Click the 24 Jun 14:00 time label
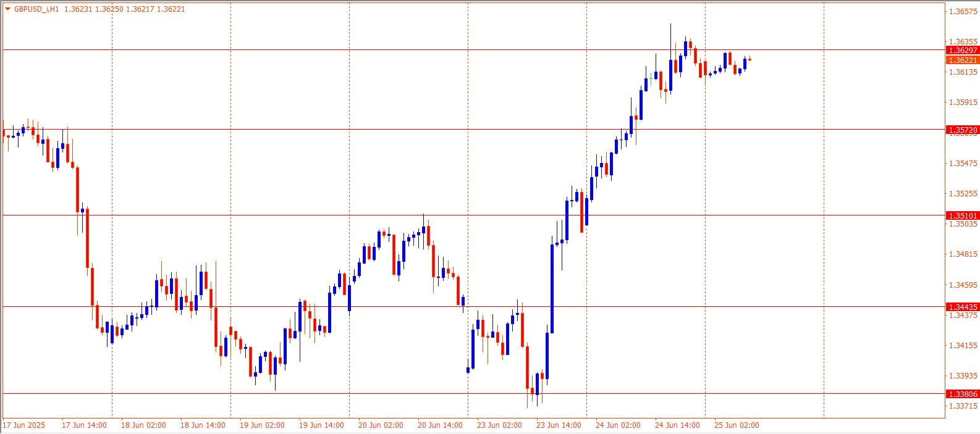The image size is (980, 434). pos(677,425)
